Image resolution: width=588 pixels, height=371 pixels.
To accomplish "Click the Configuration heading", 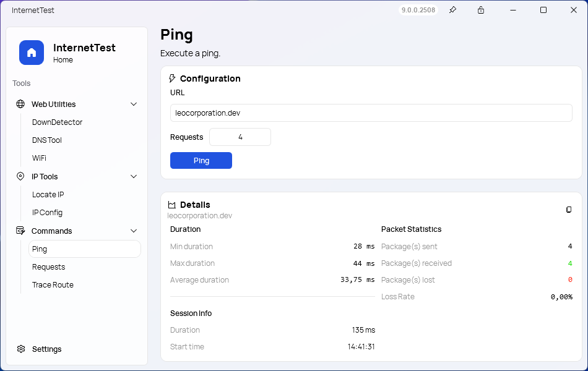I will pos(210,79).
